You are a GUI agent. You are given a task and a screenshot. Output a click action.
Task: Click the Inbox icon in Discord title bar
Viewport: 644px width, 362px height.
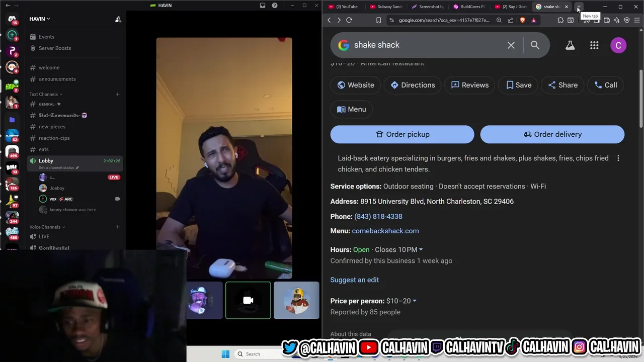pos(263,6)
